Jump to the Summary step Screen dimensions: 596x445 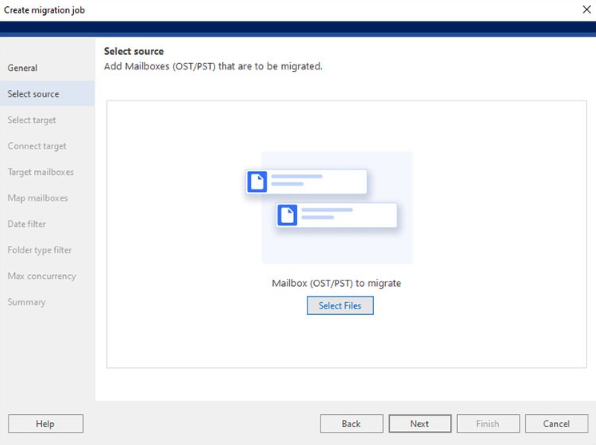[x=27, y=302]
